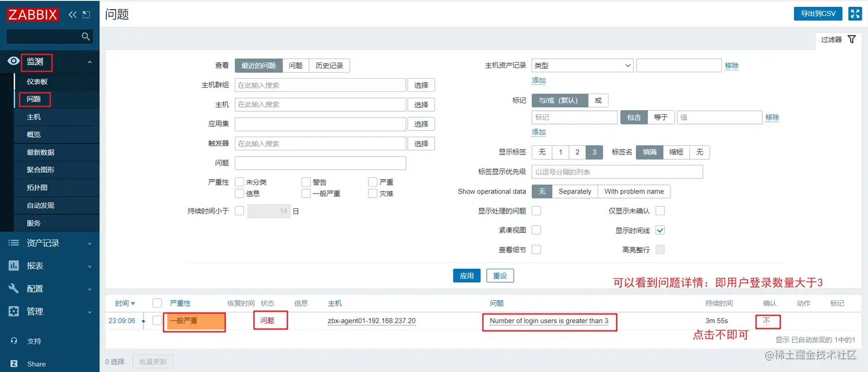Set 显示标签 count to 1
Viewport: 868px width, 372px height.
coord(560,152)
